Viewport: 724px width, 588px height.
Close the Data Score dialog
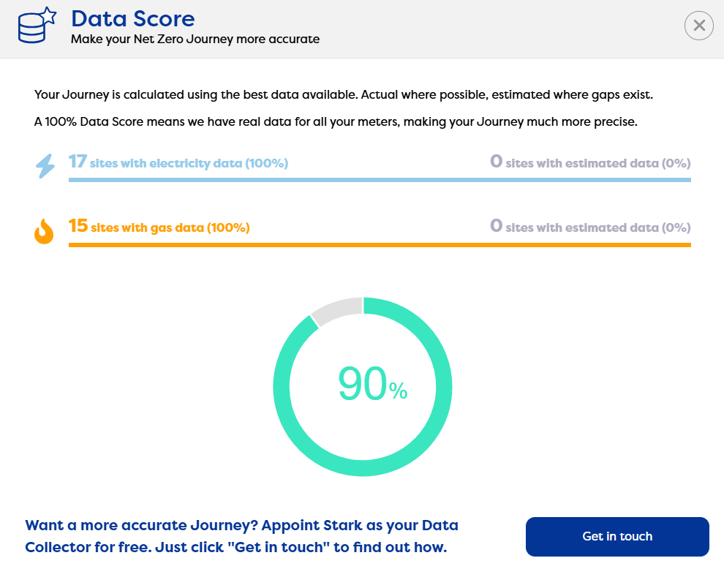pyautogui.click(x=698, y=26)
